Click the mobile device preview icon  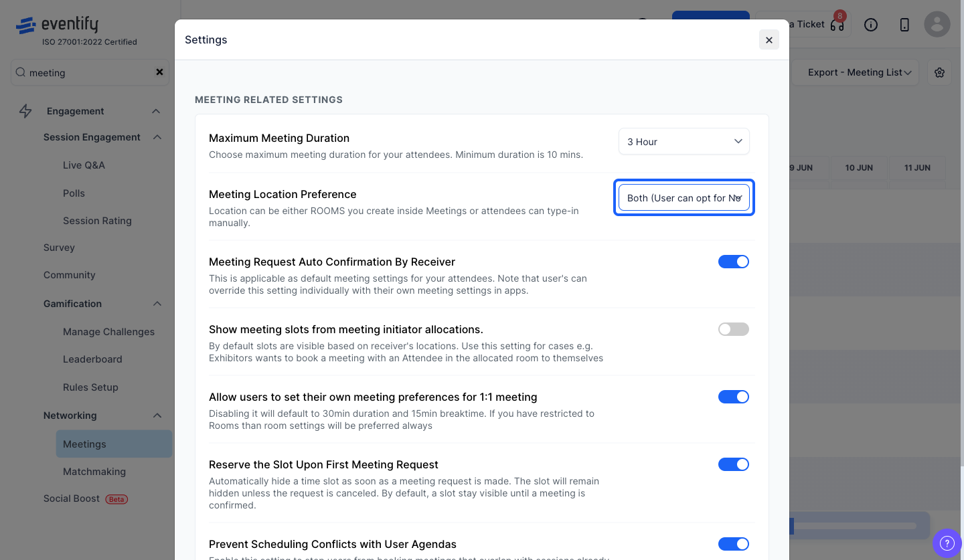(904, 25)
